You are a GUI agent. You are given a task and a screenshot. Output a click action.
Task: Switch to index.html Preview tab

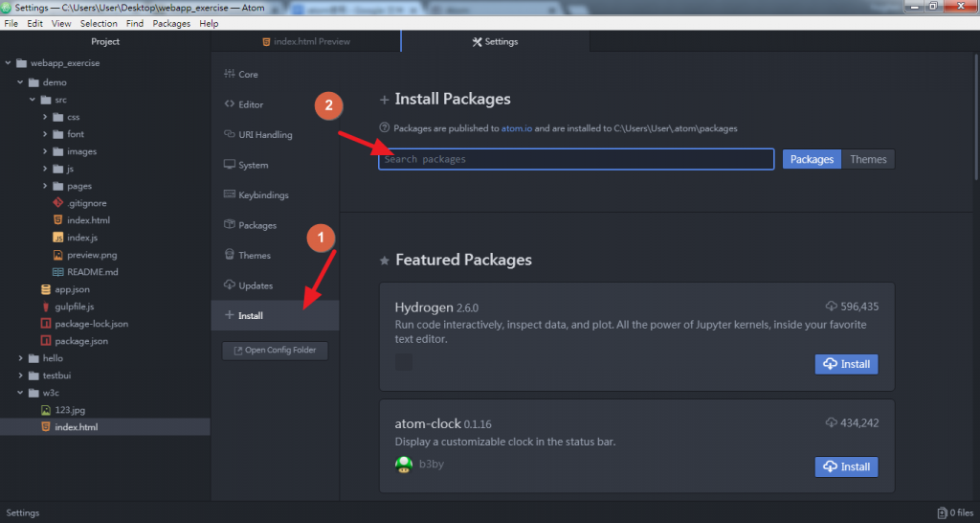pyautogui.click(x=305, y=41)
